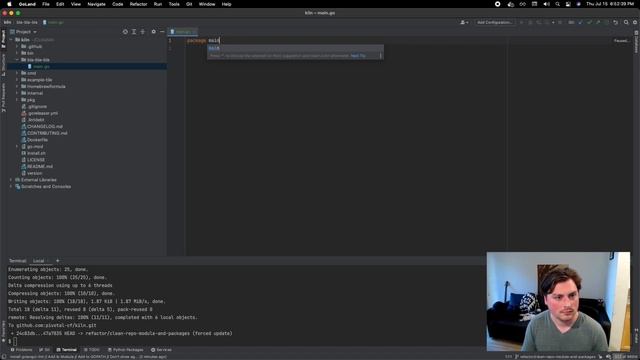Open Project panel settings gear
Image resolution: width=640 pixels, height=360 pixels.
[153, 32]
